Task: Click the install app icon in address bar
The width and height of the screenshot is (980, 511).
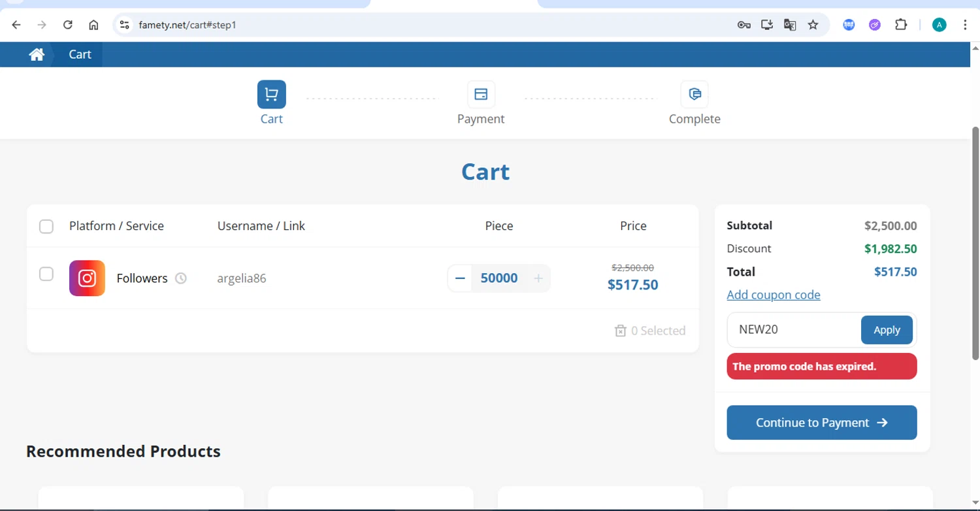Action: click(767, 25)
